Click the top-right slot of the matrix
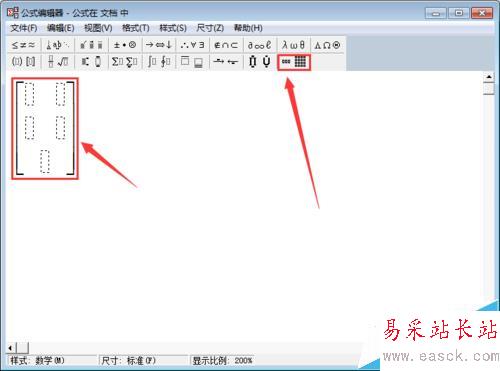This screenshot has height=371, width=500. pyautogui.click(x=60, y=94)
